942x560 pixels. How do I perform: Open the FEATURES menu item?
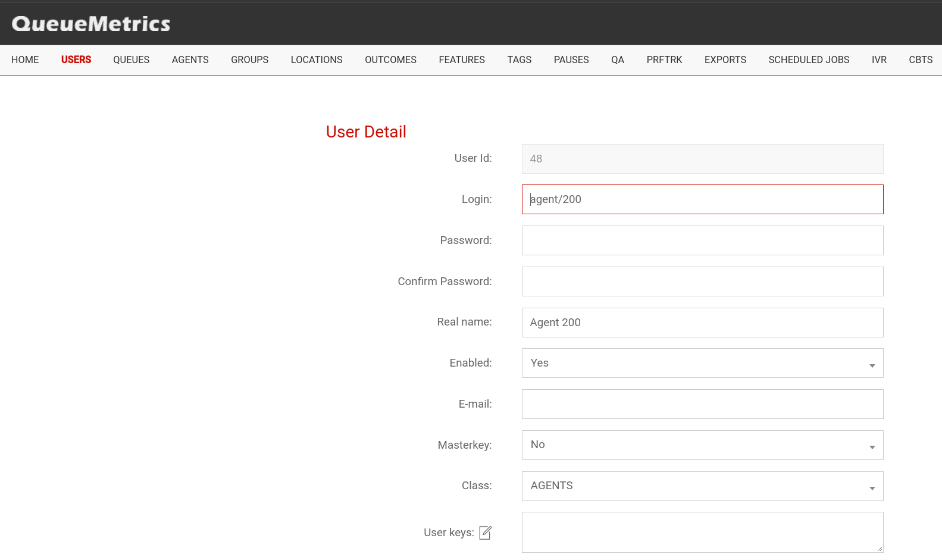(462, 60)
